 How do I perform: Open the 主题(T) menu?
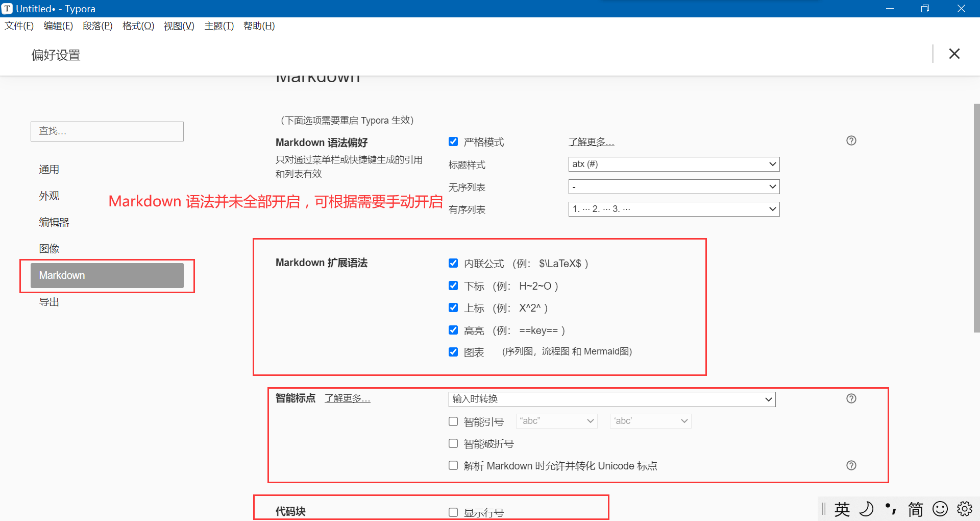[218, 26]
